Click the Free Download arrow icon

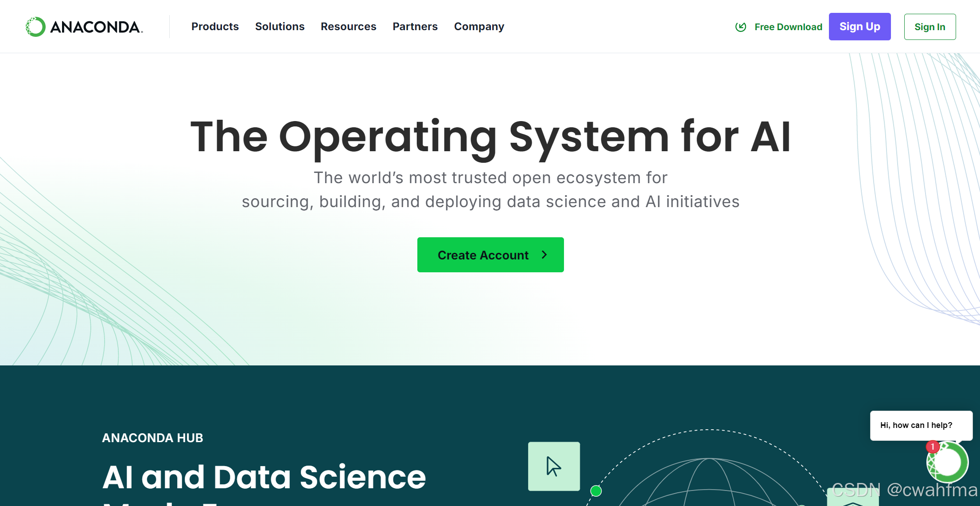tap(740, 27)
